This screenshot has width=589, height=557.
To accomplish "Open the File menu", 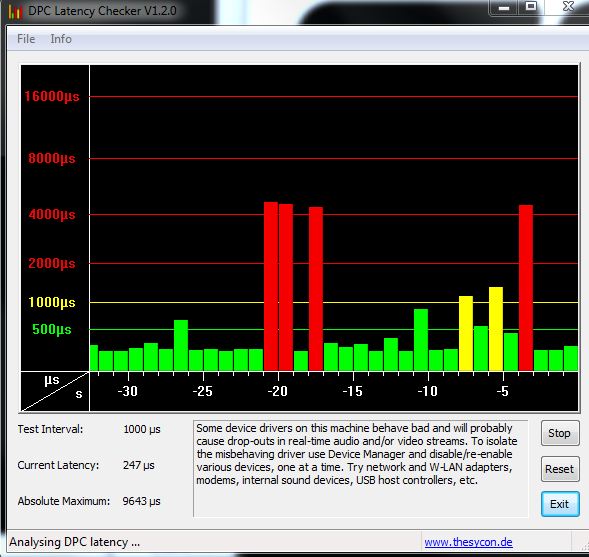I will click(x=26, y=39).
